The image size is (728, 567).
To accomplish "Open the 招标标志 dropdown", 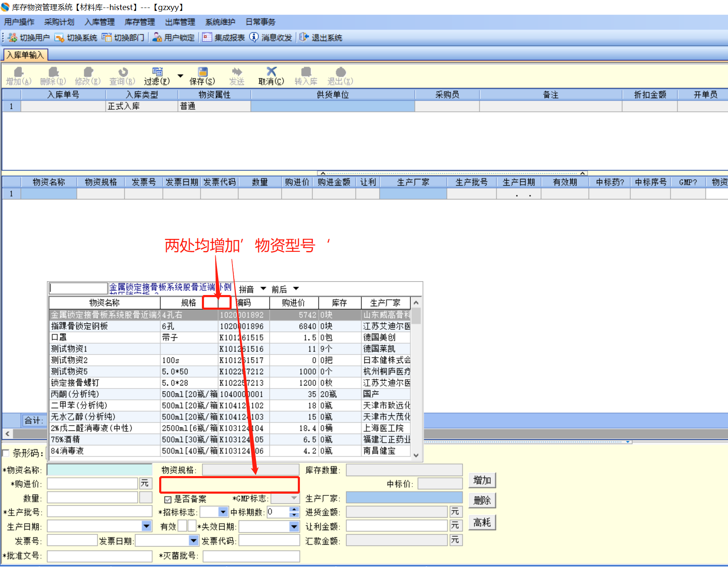I will tap(223, 512).
